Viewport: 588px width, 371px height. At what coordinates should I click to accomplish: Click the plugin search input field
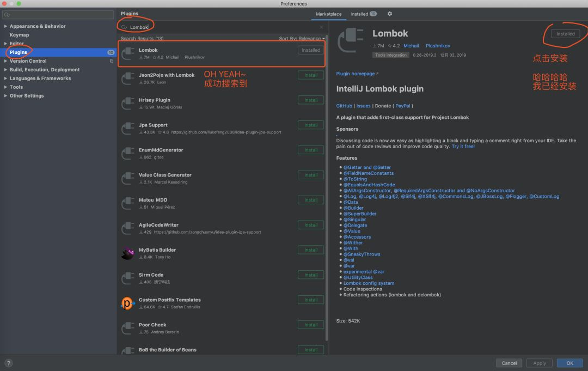point(223,27)
